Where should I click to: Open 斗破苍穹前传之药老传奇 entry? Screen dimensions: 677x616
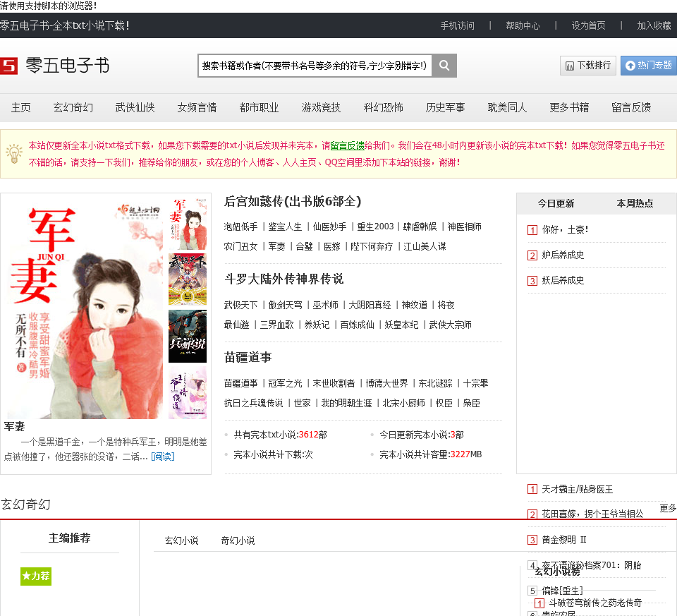point(595,603)
